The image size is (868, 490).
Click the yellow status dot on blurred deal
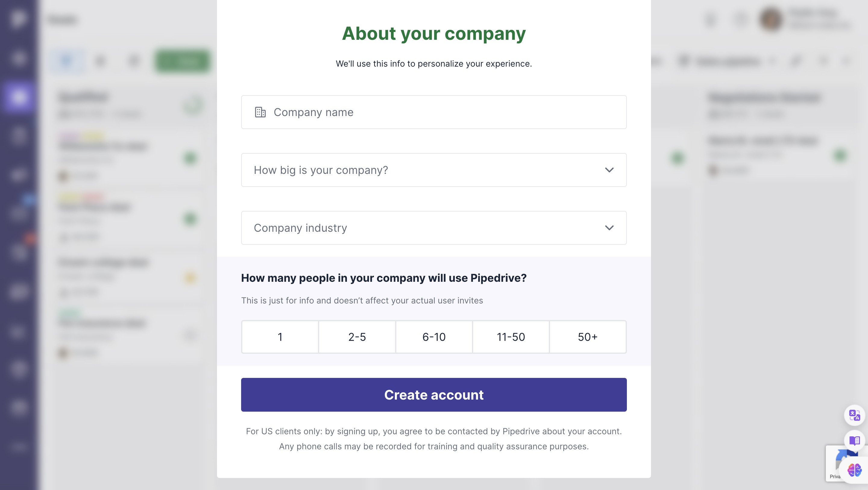click(190, 278)
